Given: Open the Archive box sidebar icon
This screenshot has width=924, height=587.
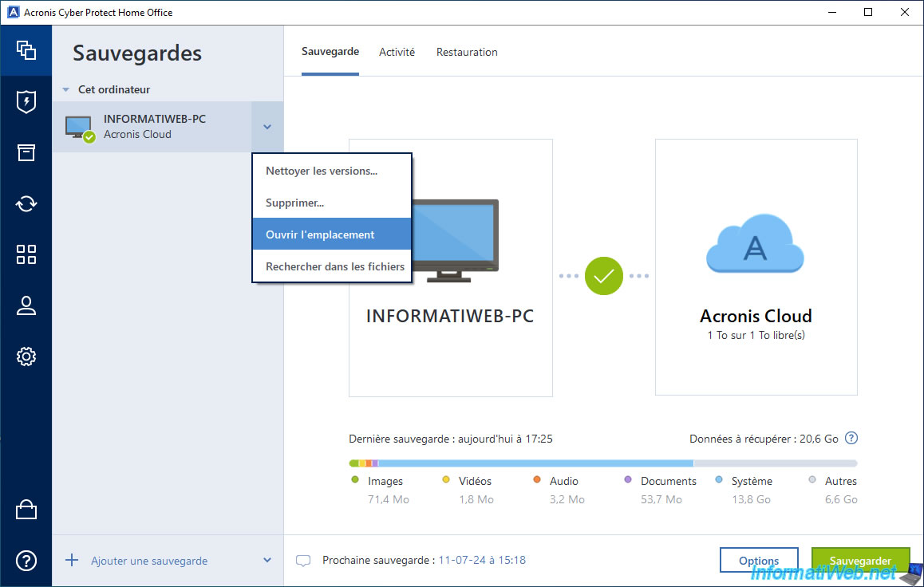Looking at the screenshot, I should coord(26,152).
